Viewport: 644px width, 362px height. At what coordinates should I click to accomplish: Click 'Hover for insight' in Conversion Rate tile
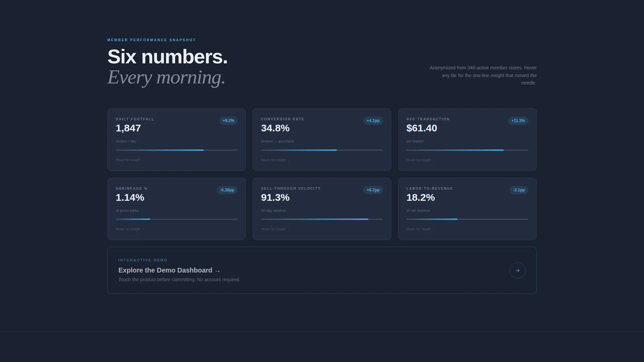275,160
